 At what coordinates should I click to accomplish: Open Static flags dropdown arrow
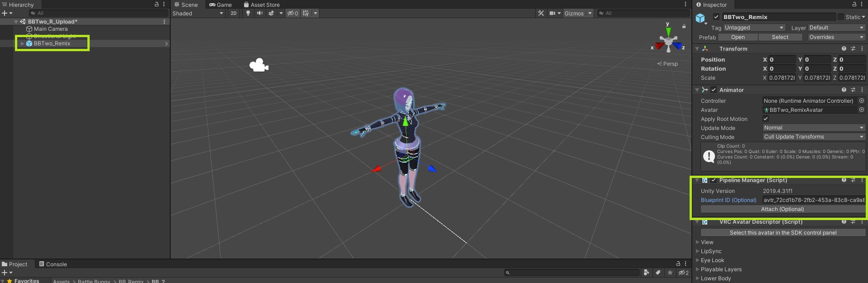(x=863, y=17)
